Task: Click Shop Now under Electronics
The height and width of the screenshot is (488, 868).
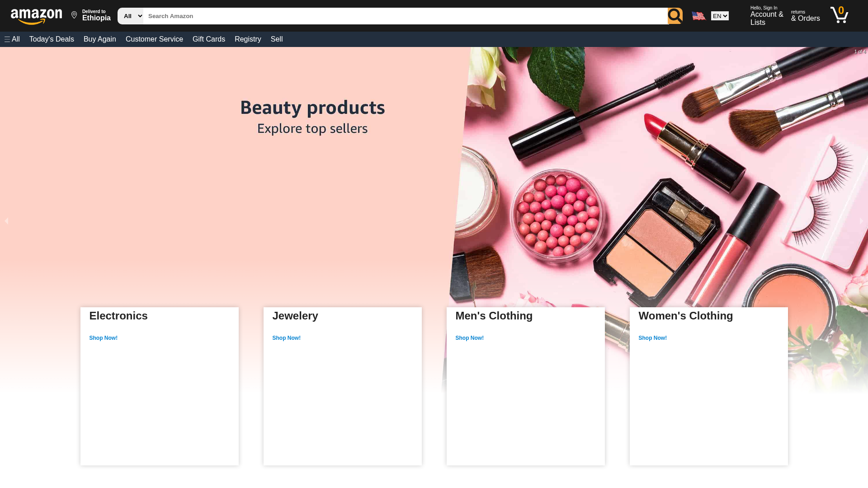Action: (x=103, y=338)
